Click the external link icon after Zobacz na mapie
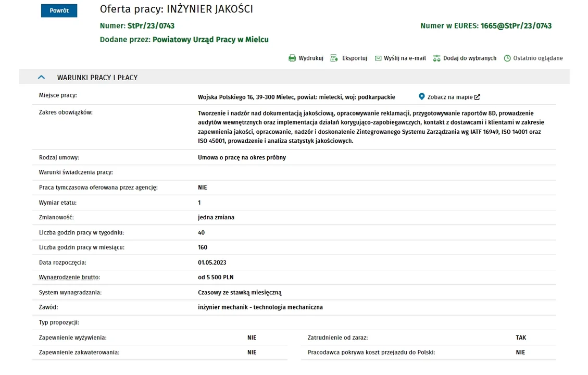 coord(477,97)
